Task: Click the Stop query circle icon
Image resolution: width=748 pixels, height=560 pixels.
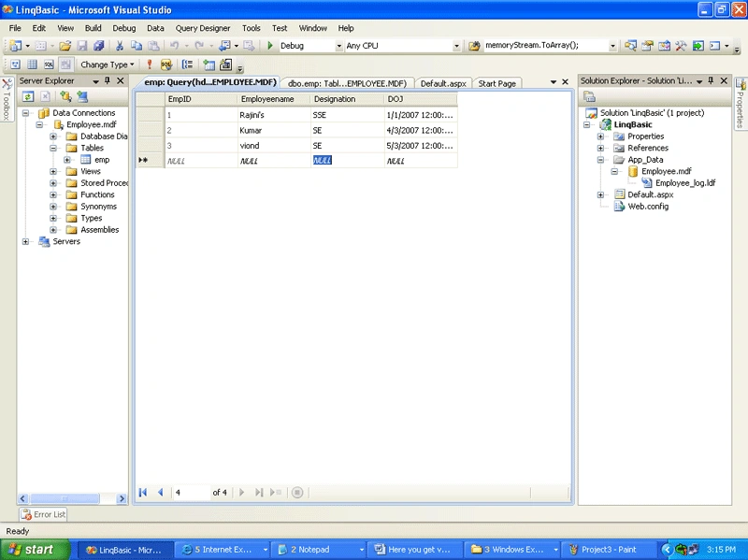Action: [297, 493]
